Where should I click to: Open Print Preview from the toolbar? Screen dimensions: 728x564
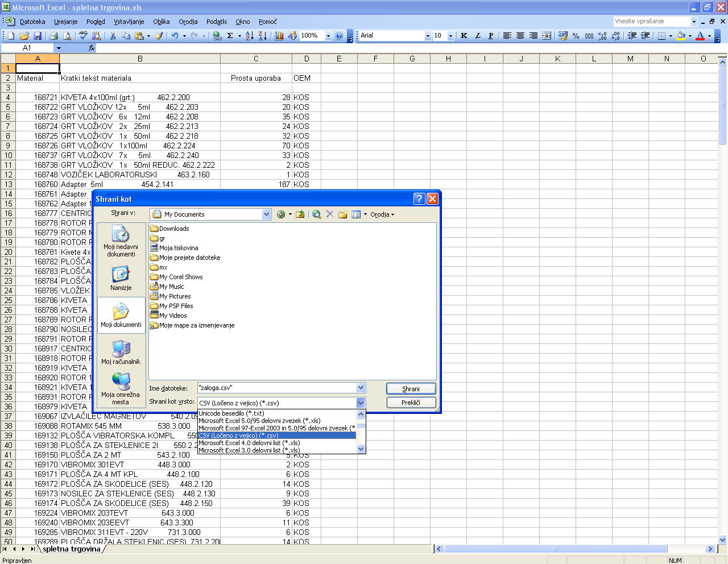coord(68,36)
